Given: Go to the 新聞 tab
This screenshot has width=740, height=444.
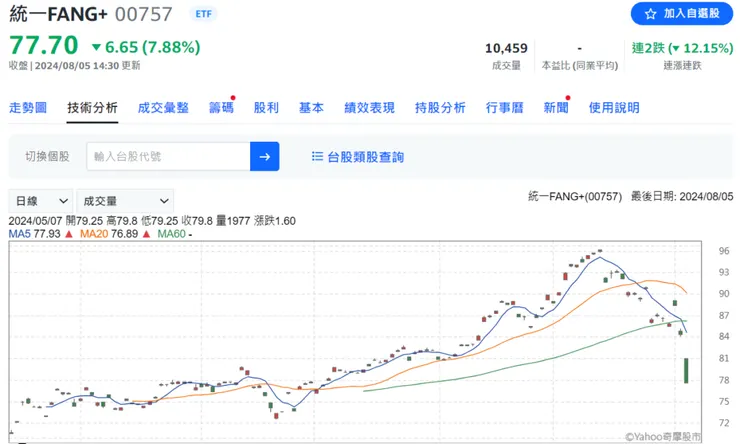Looking at the screenshot, I should tap(556, 108).
